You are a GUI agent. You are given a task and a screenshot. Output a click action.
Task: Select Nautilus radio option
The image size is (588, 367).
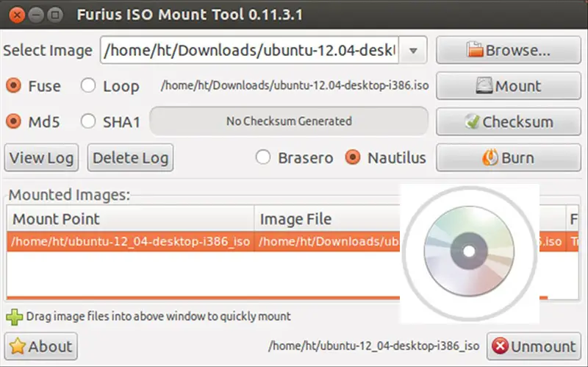click(x=354, y=157)
